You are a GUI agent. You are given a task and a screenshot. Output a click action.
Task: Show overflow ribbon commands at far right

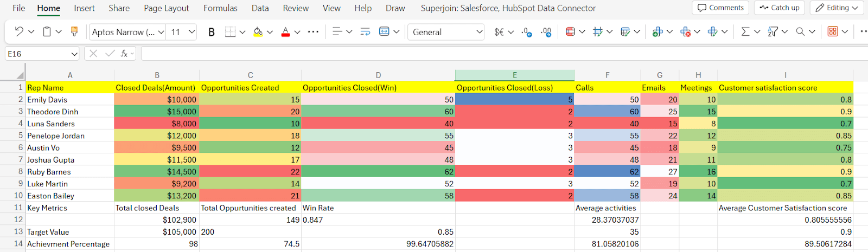tap(863, 32)
